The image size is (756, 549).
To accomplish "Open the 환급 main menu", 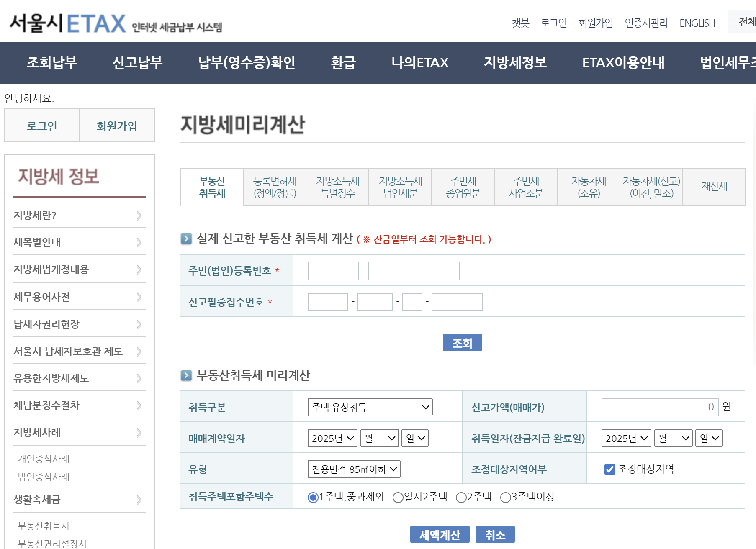I will (343, 63).
